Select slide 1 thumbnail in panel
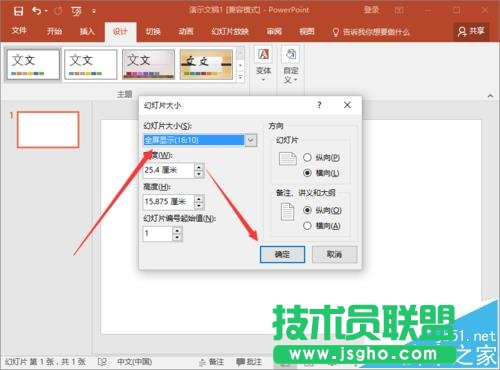500x370 pixels. [x=48, y=129]
